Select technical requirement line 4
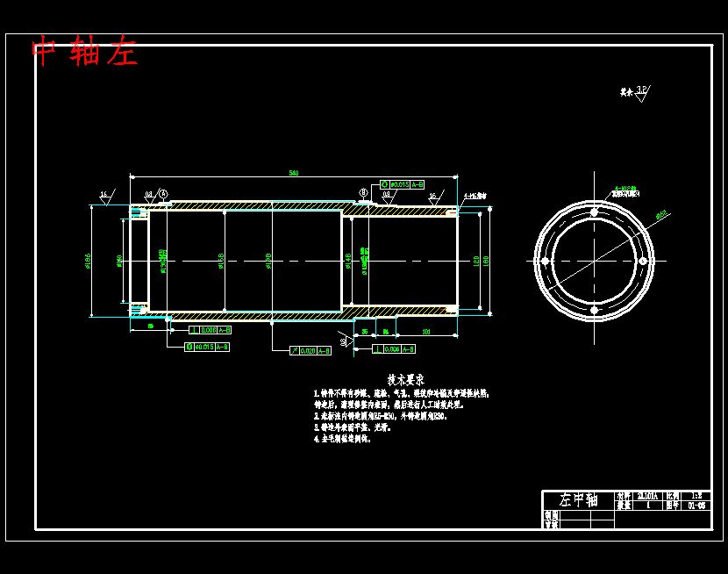Viewport: 728px width, 574px height. point(342,438)
